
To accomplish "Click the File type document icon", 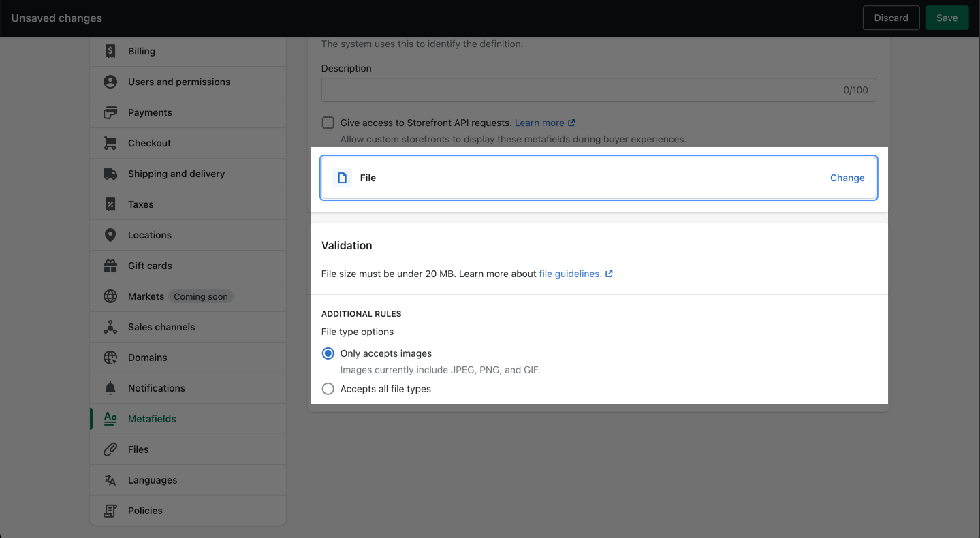I will click(x=343, y=178).
